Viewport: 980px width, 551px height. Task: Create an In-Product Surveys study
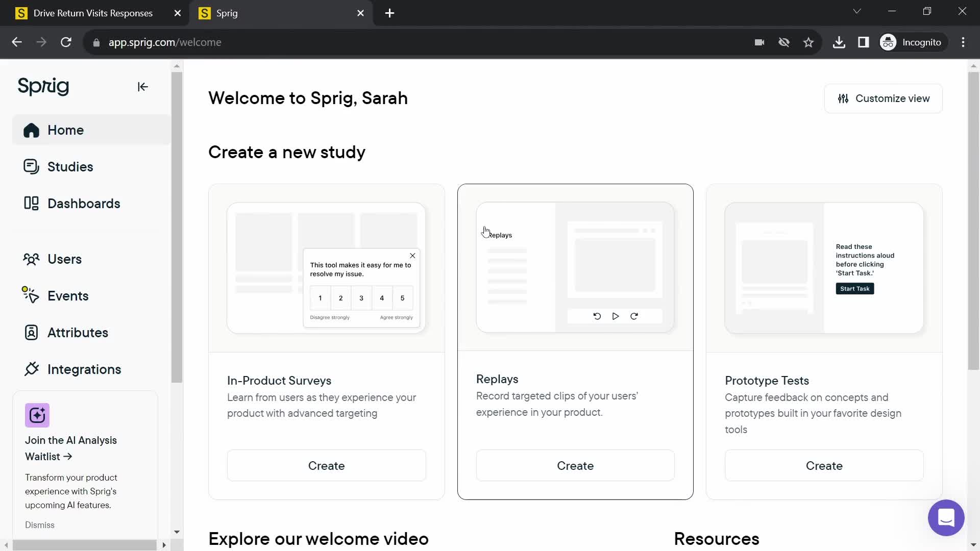326,466
